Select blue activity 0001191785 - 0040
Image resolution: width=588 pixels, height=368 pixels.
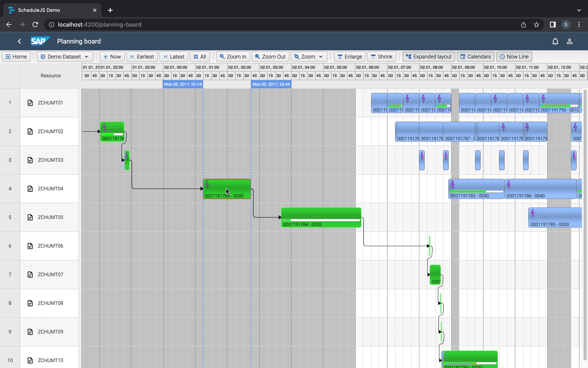click(x=476, y=189)
